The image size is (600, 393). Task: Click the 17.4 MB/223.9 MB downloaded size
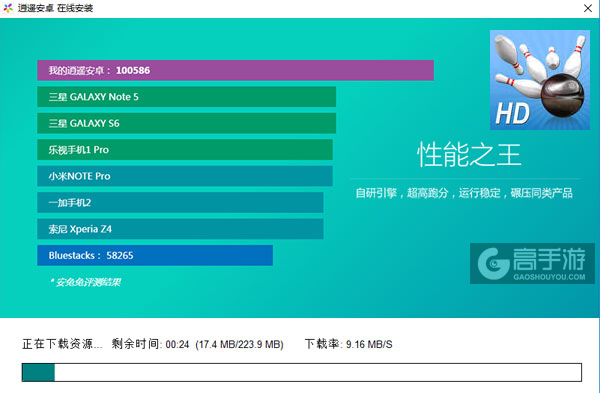(x=240, y=345)
